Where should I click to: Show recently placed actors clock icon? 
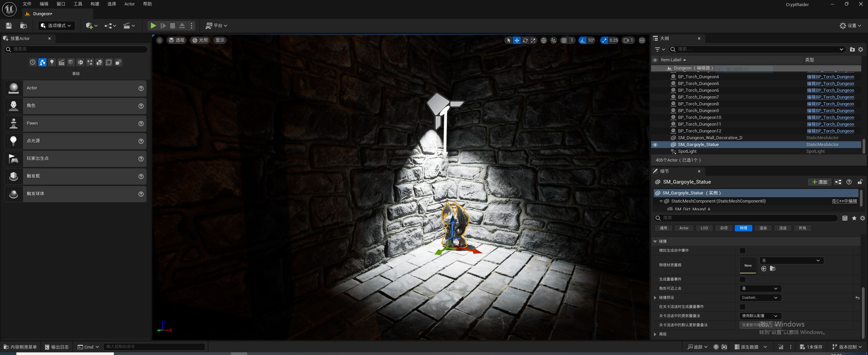tap(33, 62)
